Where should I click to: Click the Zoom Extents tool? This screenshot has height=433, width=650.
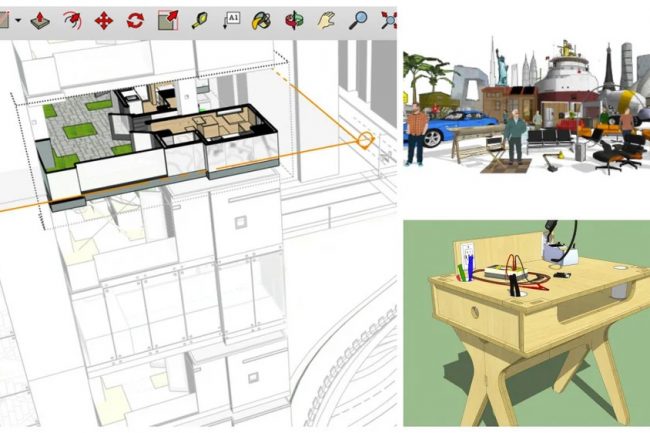tap(388, 19)
